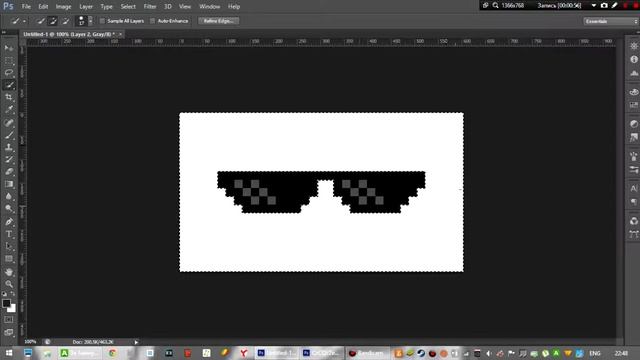640x360 pixels.
Task: Close the Untitled-1 document tab
Action: click(x=120, y=34)
